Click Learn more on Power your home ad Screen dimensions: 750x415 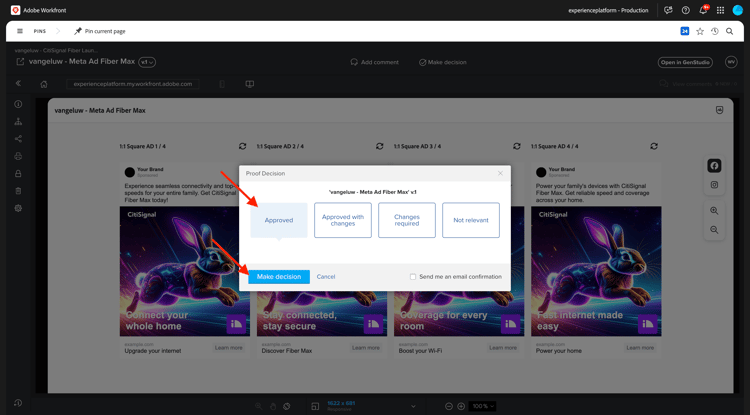point(640,348)
